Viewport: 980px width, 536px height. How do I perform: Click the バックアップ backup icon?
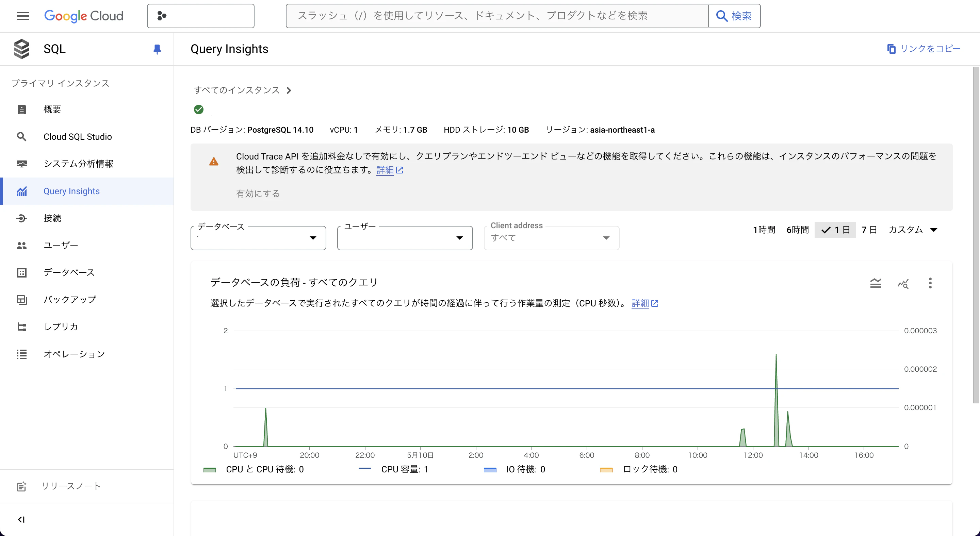[22, 300]
